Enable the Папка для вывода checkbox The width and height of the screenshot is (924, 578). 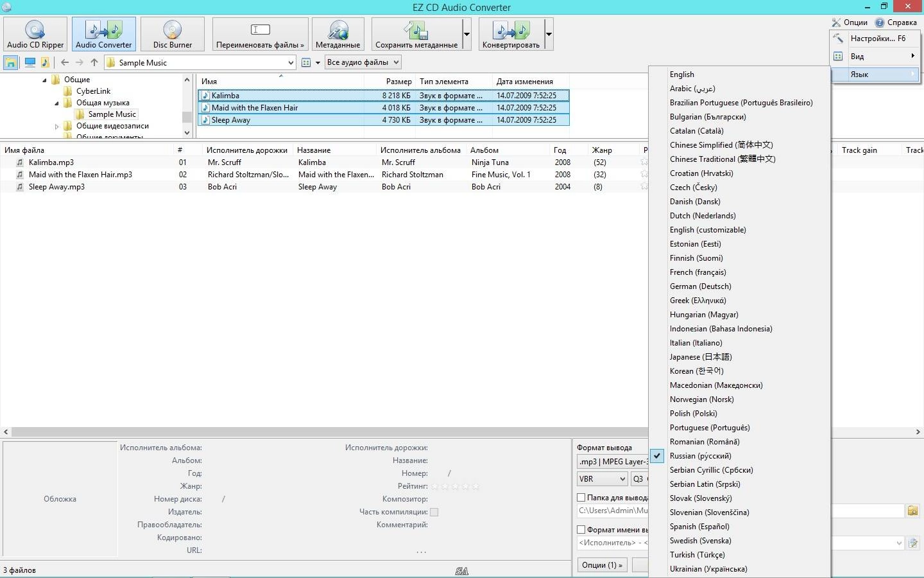(581, 497)
